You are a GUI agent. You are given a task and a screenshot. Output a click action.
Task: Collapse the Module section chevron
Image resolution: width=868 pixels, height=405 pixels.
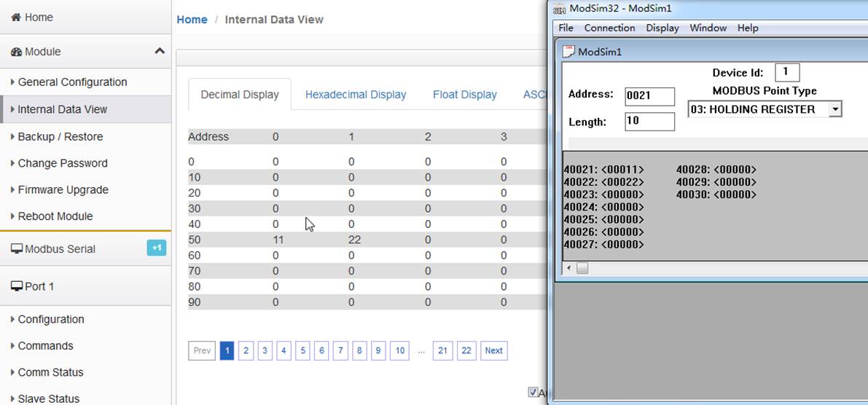point(160,51)
